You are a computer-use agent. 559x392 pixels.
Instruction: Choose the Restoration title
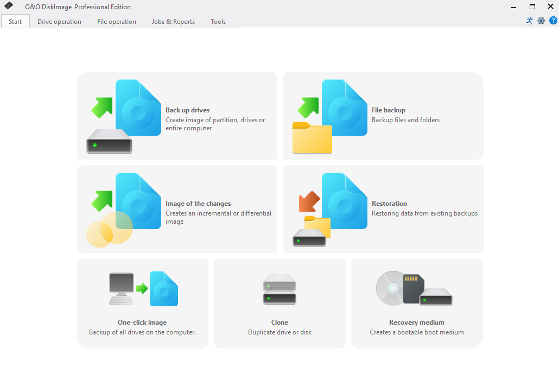[x=389, y=204]
